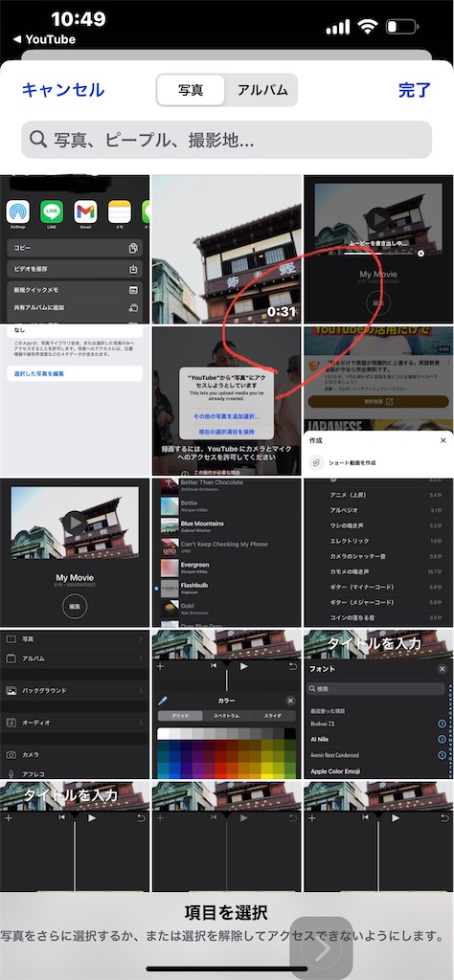Tap 完了 to confirm selection
Screen dimensions: 454x980
(x=415, y=90)
